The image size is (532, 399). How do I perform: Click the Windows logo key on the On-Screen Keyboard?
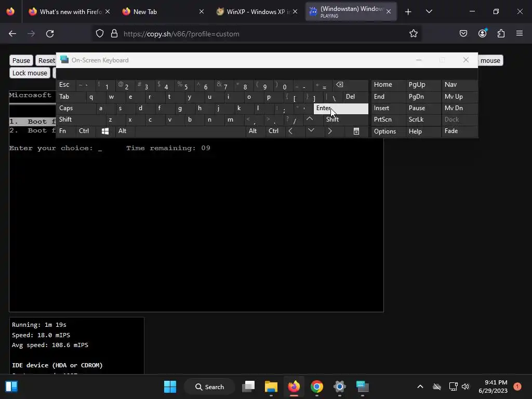pyautogui.click(x=105, y=131)
